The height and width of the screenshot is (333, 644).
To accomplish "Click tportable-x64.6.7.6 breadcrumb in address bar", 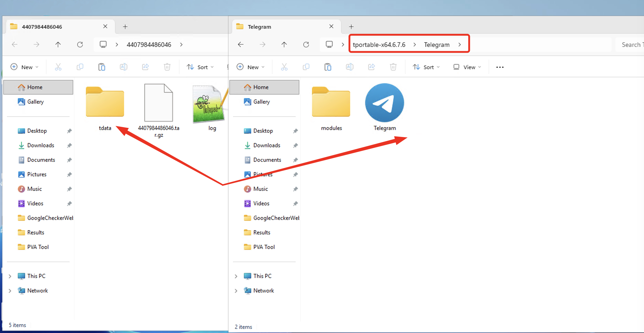I will tap(379, 45).
